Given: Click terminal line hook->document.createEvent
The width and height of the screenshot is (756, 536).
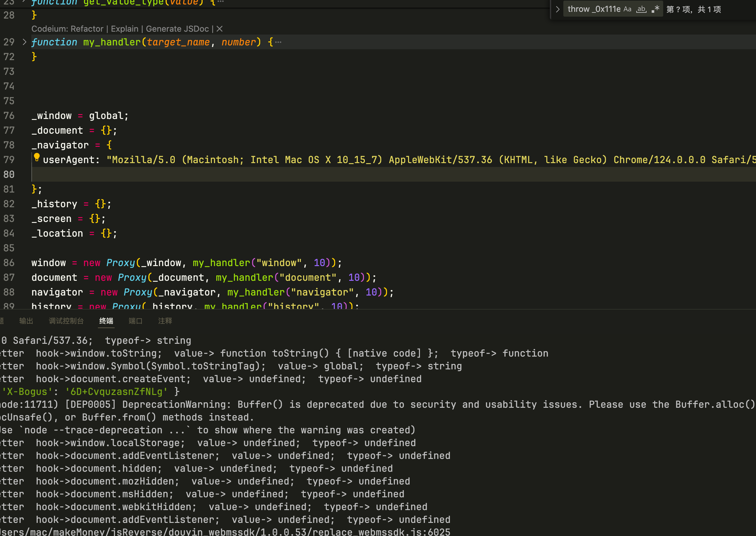Looking at the screenshot, I should pos(211,379).
